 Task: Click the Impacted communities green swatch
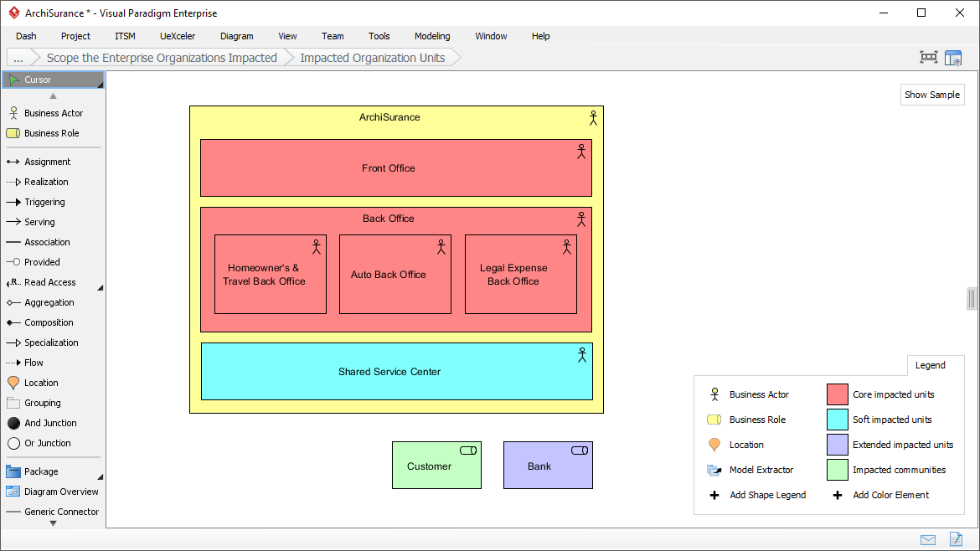pos(837,470)
